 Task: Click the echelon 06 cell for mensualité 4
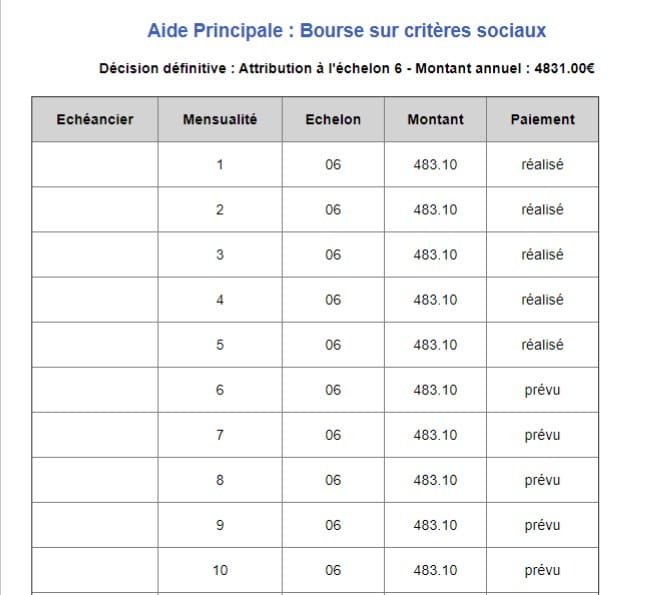point(333,300)
